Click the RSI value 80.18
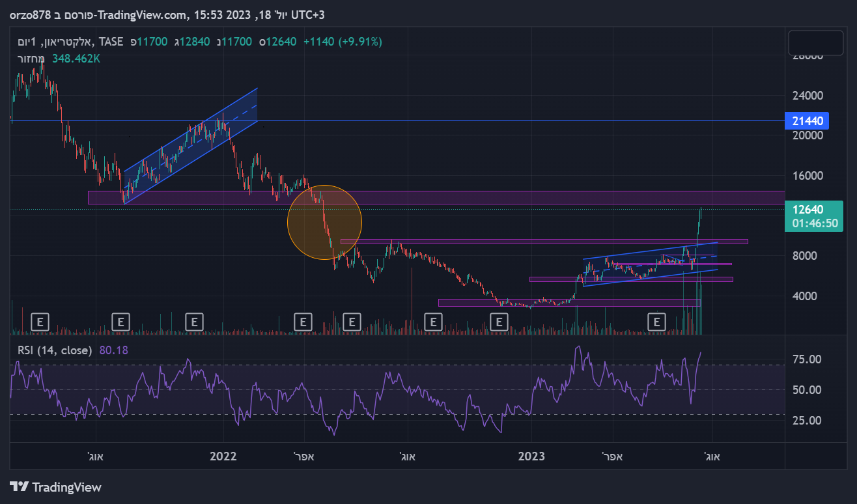Image resolution: width=857 pixels, height=504 pixels. 114,350
